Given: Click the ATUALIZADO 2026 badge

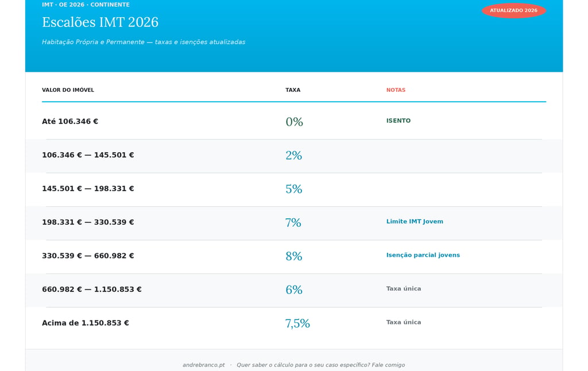Looking at the screenshot, I should pos(513,10).
